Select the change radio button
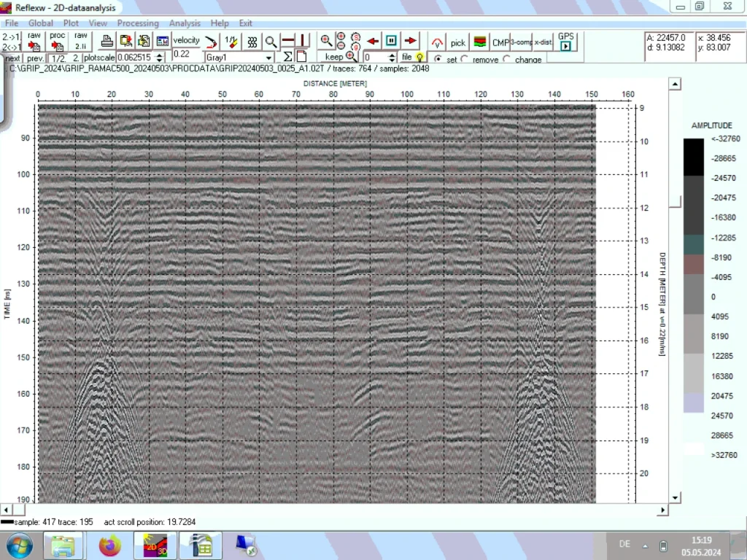 click(507, 59)
